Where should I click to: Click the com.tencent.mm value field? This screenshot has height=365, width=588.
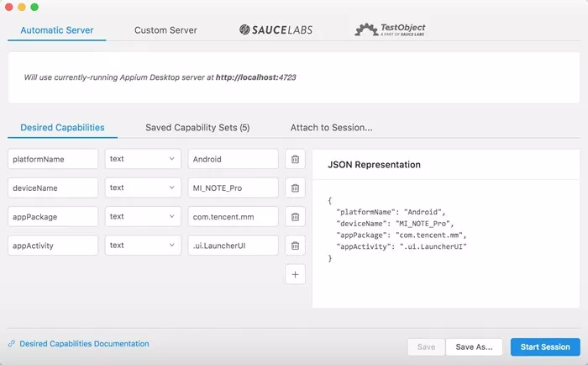click(234, 217)
